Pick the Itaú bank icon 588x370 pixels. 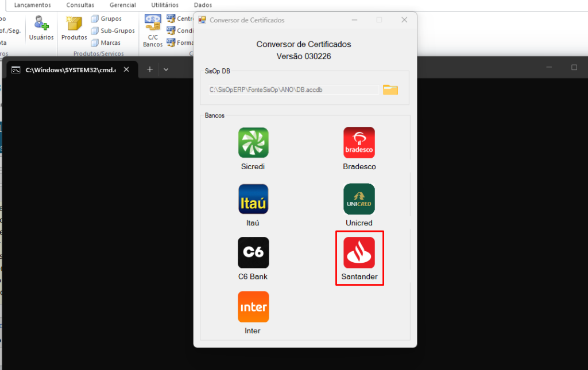pos(253,199)
